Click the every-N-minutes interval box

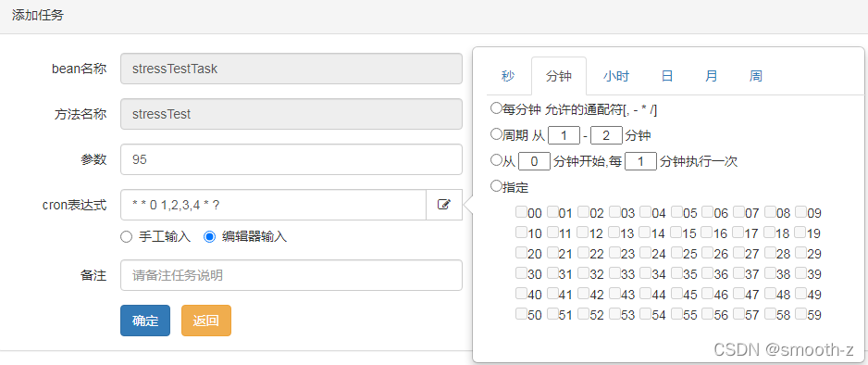coord(641,161)
